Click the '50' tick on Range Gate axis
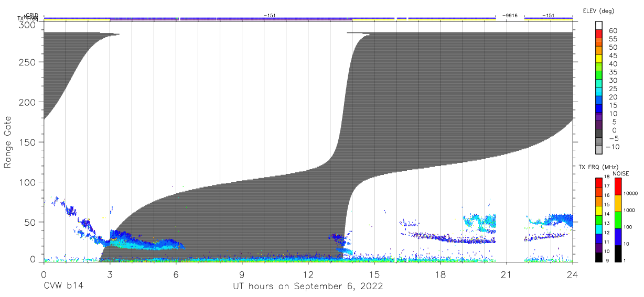644x297 pixels. click(30, 222)
